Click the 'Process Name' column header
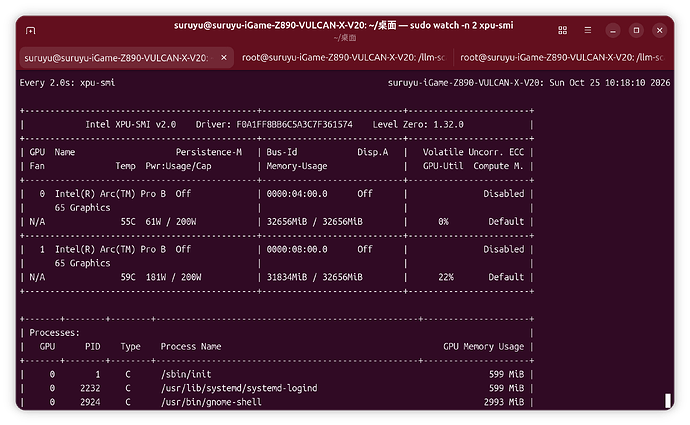The image size is (690, 425). (191, 347)
